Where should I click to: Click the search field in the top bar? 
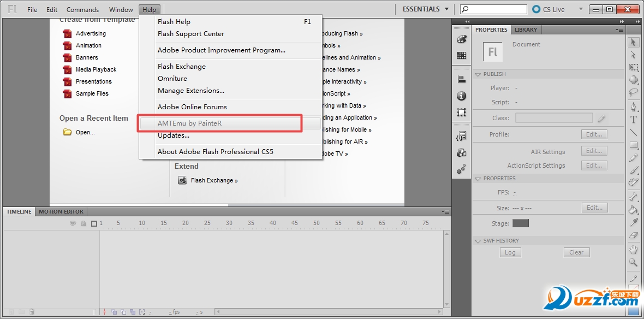(493, 9)
